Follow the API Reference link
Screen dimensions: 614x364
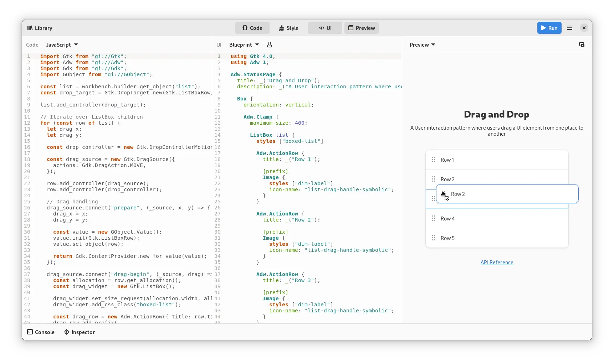click(x=497, y=262)
